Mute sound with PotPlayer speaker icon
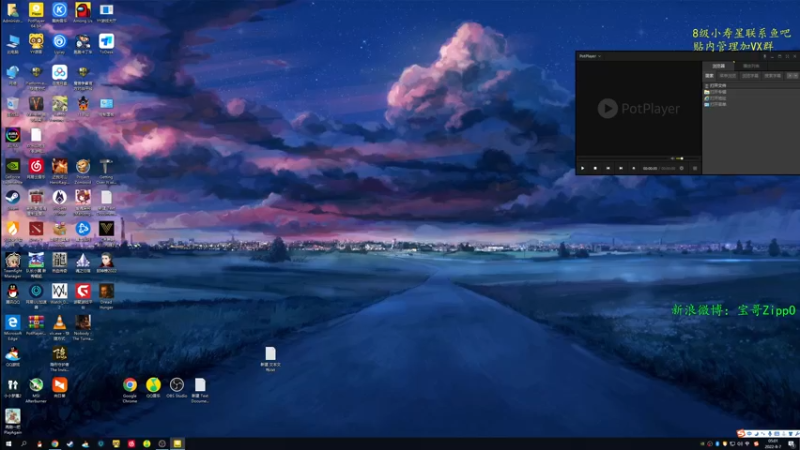This screenshot has height=450, width=800. tap(672, 159)
